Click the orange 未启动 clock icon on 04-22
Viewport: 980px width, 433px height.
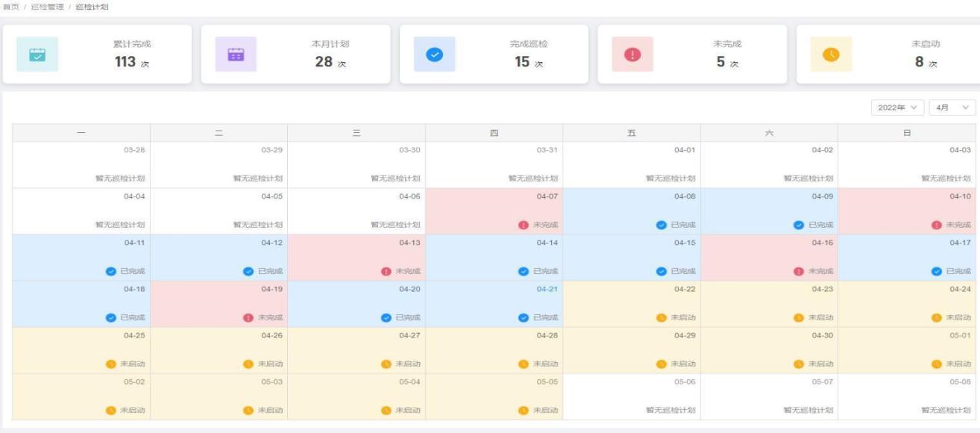[661, 317]
